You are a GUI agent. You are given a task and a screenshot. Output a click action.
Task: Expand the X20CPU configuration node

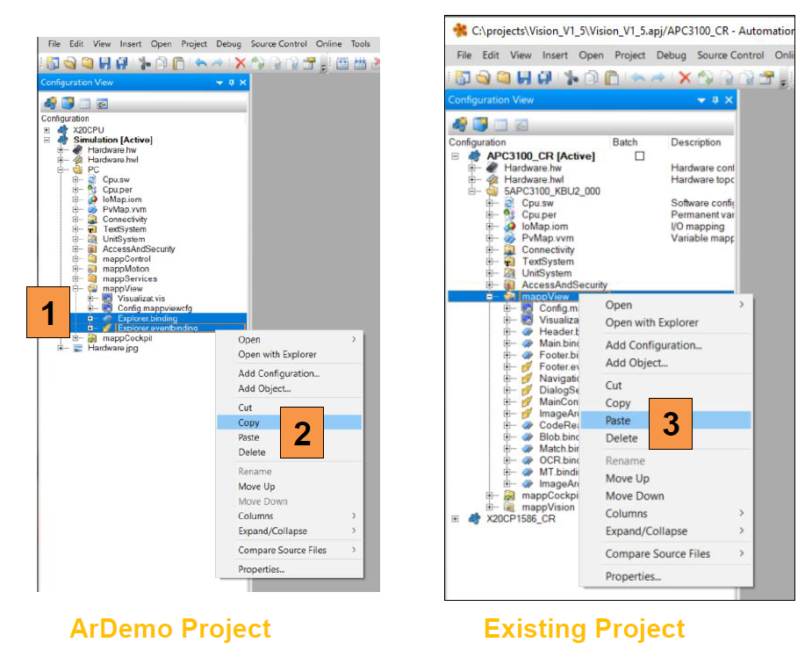(x=46, y=129)
